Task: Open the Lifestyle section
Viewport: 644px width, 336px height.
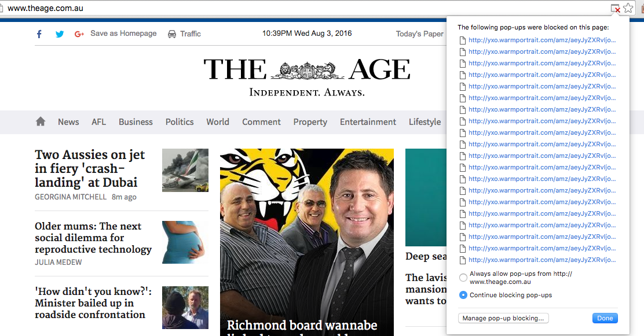Action: [x=425, y=122]
